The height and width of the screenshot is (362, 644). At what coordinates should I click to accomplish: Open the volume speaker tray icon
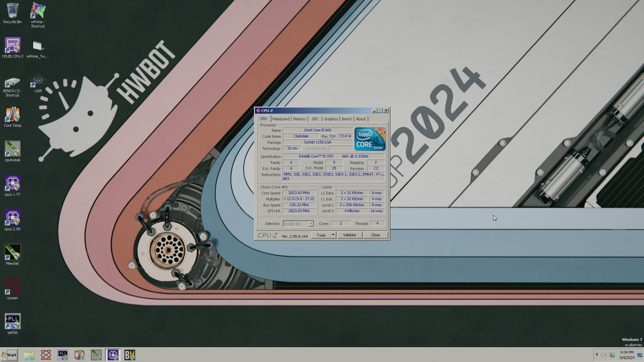pyautogui.click(x=604, y=355)
